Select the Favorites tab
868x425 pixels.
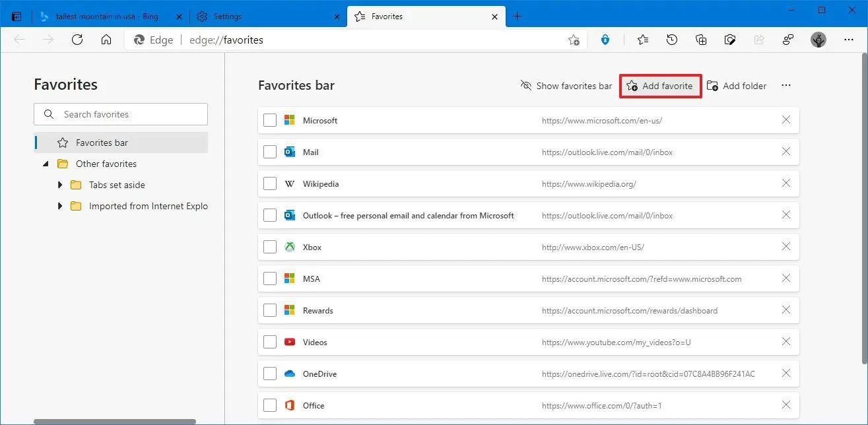425,16
